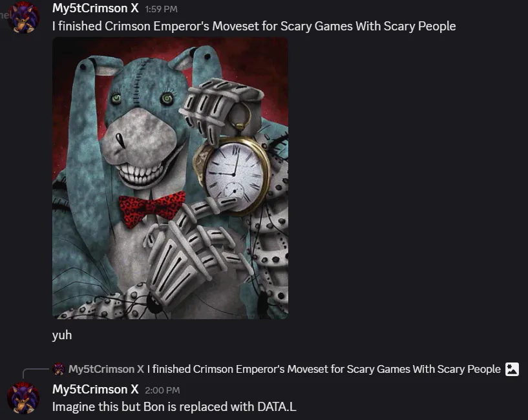Open My5tCrimson X's avatar on first message
This screenshot has width=528, height=420.
point(23,17)
